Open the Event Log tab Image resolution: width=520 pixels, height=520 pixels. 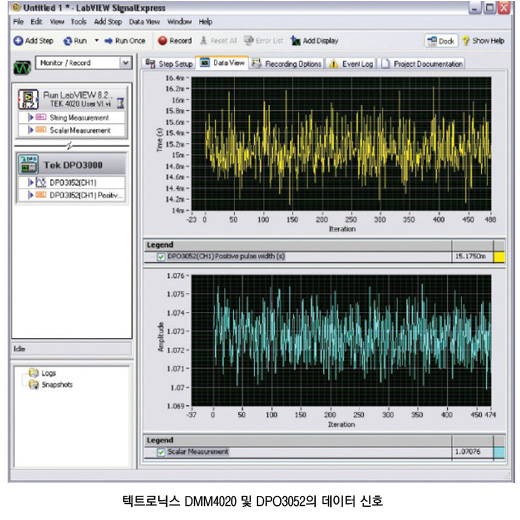[351, 63]
